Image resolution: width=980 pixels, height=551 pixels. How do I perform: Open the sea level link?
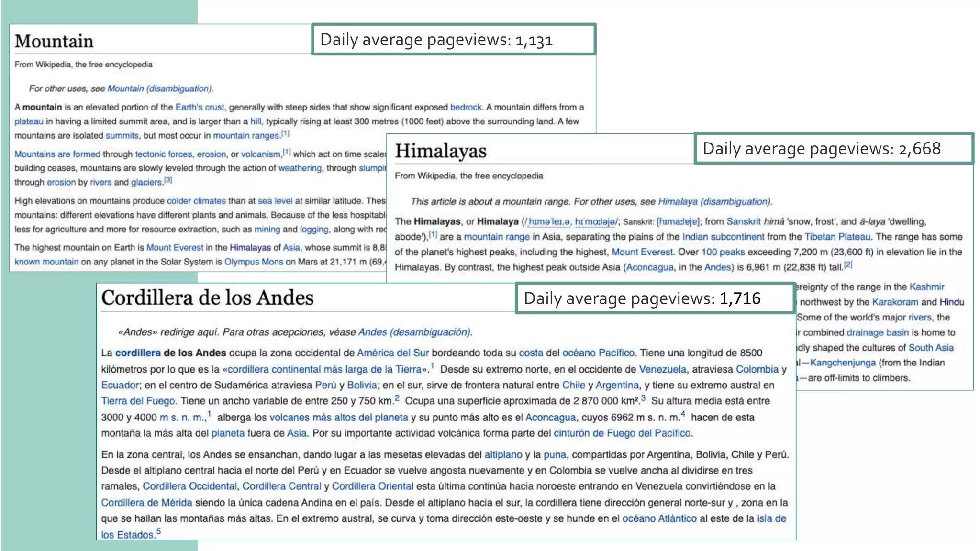(x=275, y=201)
